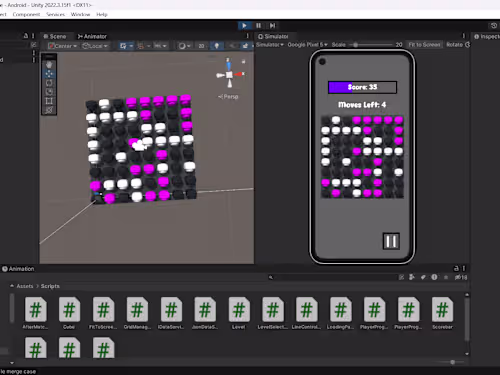Pause the game in the phone simulator
This screenshot has height=375, width=500.
[391, 241]
